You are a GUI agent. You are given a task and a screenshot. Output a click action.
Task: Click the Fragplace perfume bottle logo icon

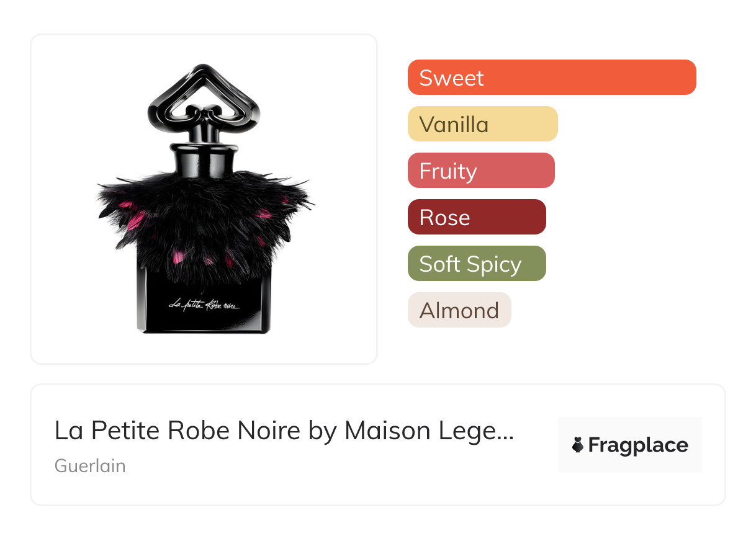pyautogui.click(x=578, y=445)
